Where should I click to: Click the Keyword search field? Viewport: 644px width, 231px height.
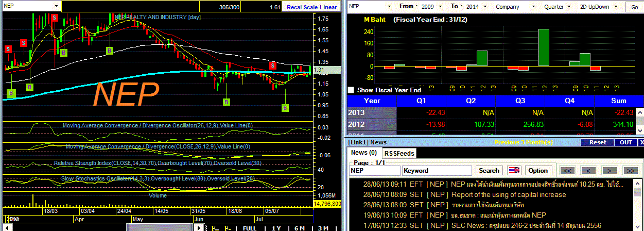point(437,170)
